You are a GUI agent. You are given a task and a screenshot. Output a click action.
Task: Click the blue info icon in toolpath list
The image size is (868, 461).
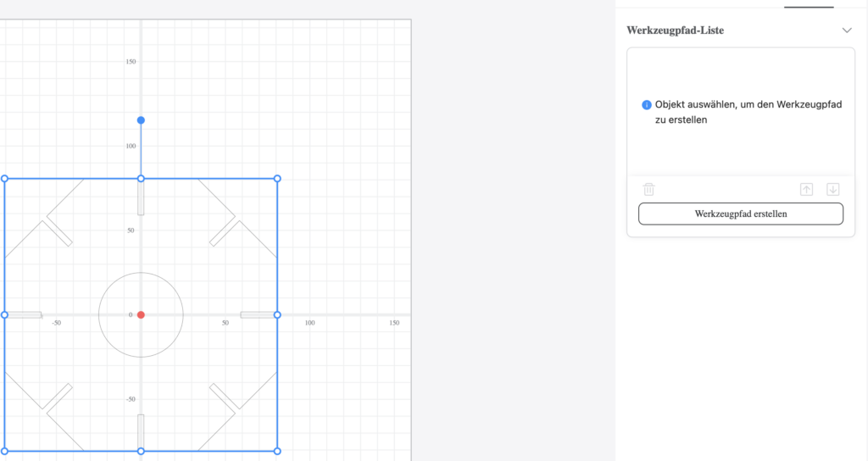tap(647, 105)
